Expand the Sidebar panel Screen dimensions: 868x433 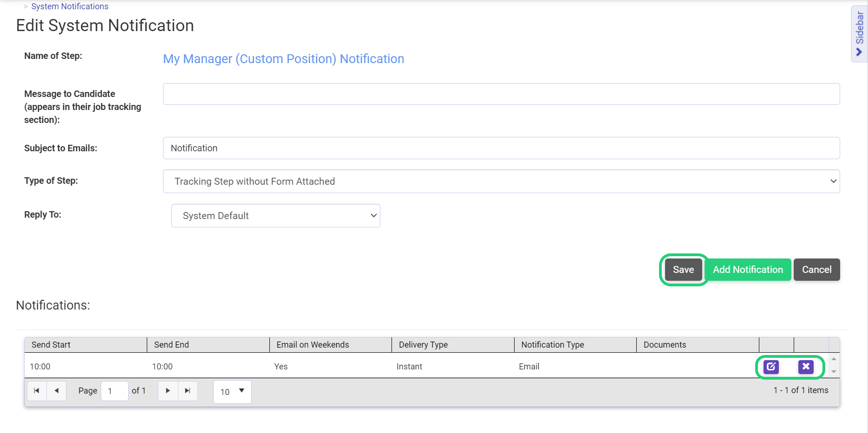tap(859, 33)
